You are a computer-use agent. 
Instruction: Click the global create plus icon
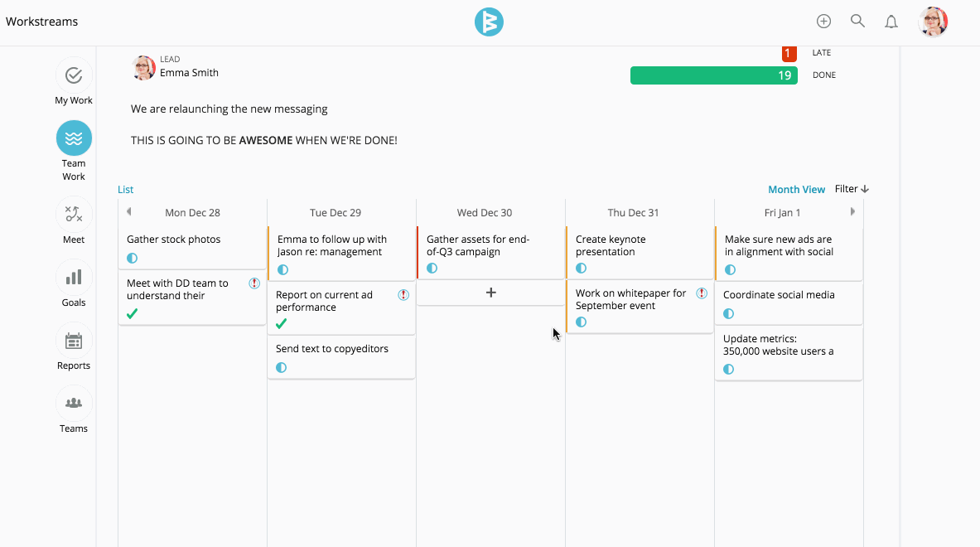coord(823,21)
